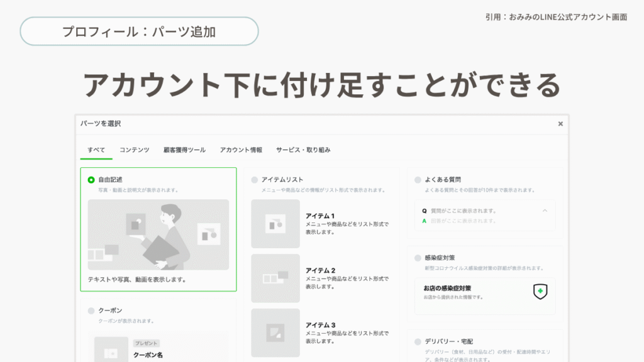Select the 自由記述 radio button
644x362 pixels.
[91, 180]
